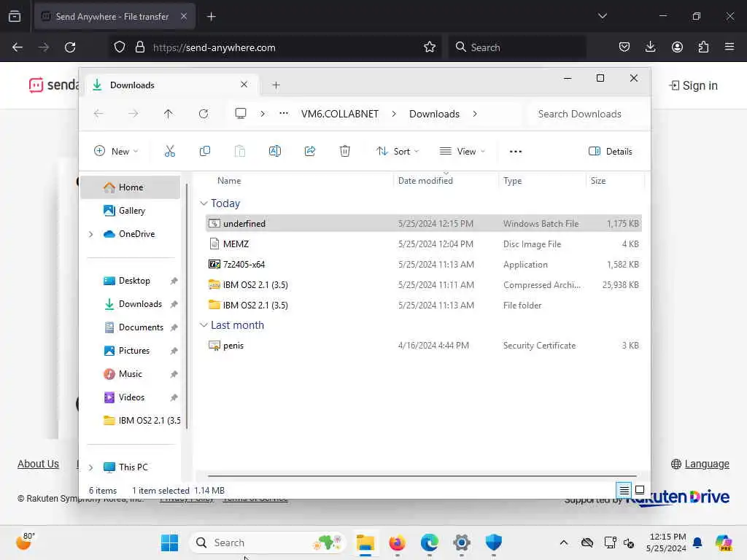Open Pictures in the navigation pane

[134, 351]
